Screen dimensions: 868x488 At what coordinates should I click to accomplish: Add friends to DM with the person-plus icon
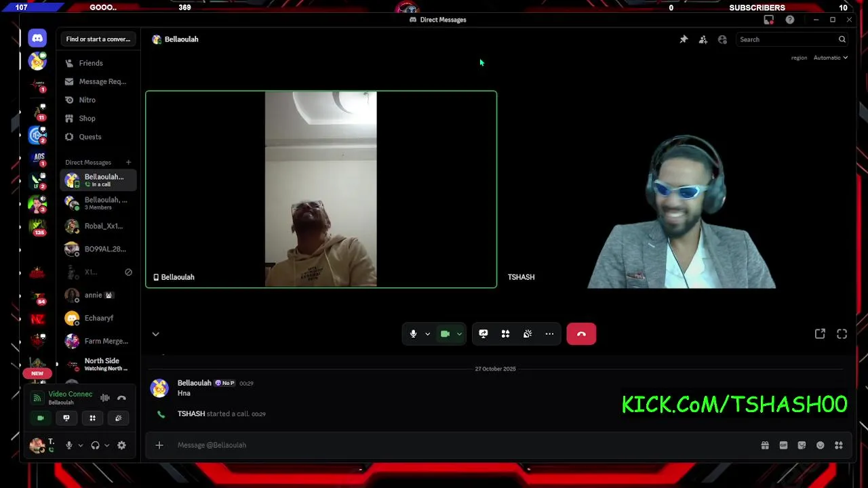(703, 39)
